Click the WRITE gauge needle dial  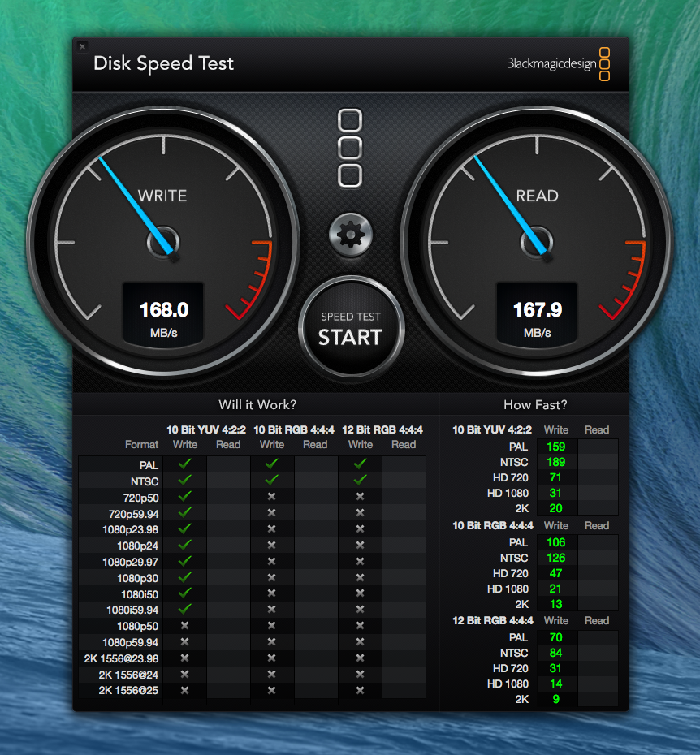[x=163, y=241]
